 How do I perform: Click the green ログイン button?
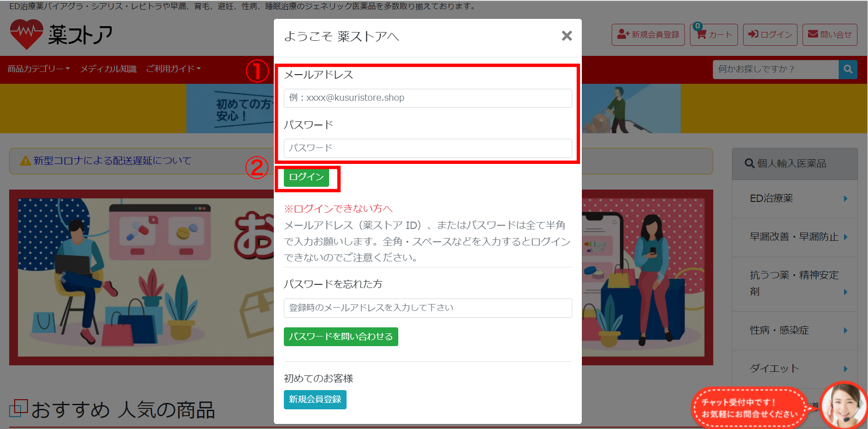click(x=306, y=177)
